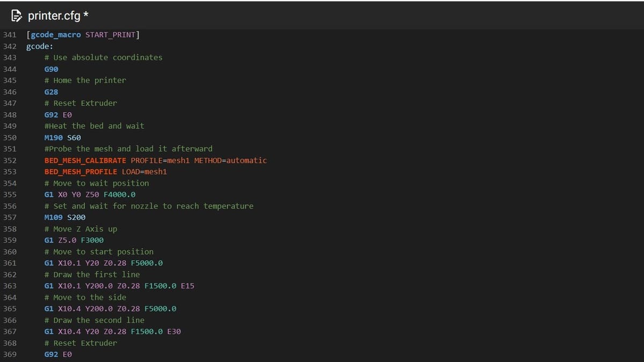Screen dimensions: 644x362
Task: Select the printer.cfg file title
Action: (x=54, y=16)
